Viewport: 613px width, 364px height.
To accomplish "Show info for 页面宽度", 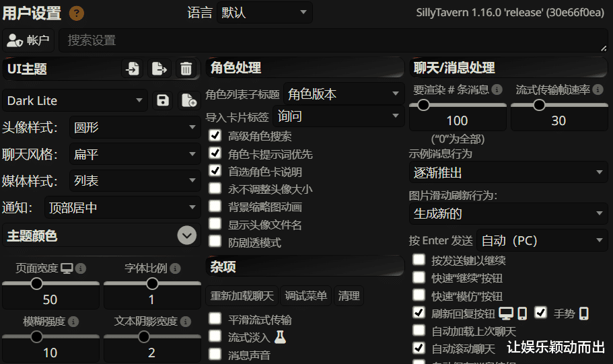I will coord(81,268).
